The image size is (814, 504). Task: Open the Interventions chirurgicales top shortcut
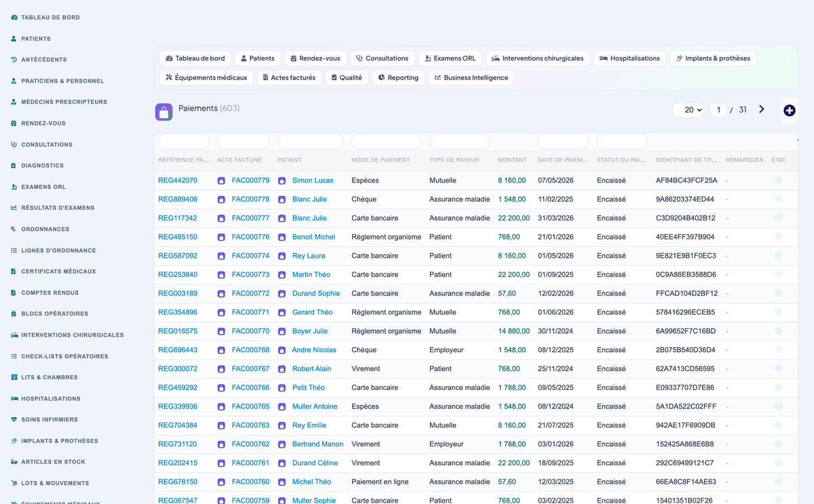(x=538, y=58)
